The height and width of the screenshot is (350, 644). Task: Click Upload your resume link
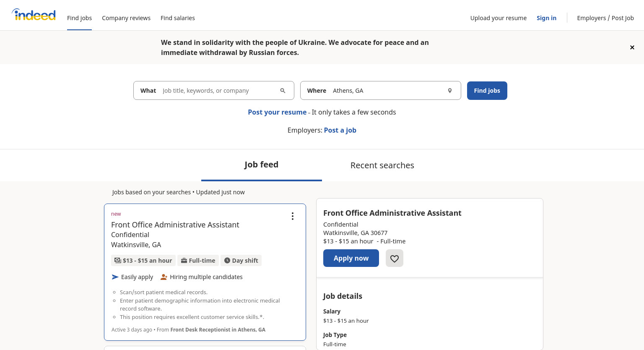(499, 18)
